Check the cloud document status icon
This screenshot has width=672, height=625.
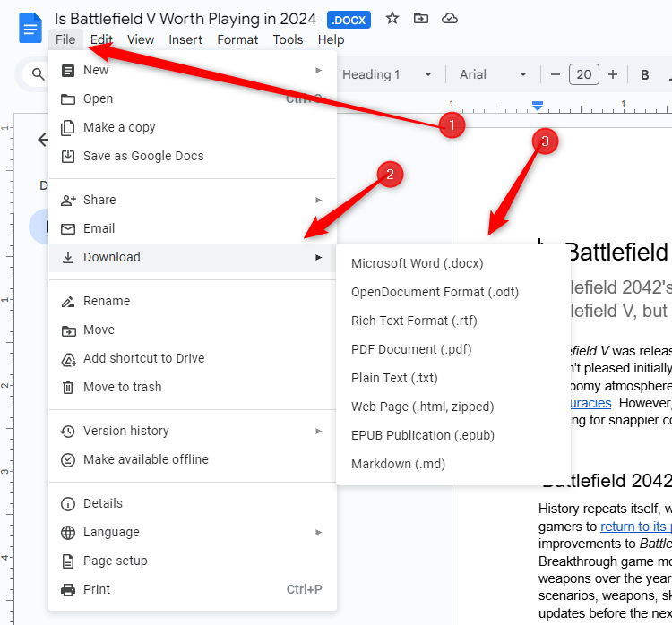(x=450, y=19)
